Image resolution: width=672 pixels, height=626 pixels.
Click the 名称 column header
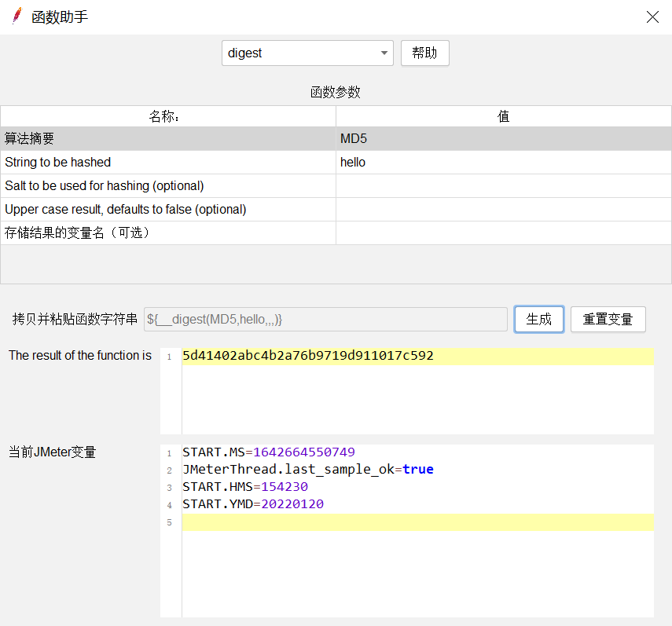pyautogui.click(x=168, y=116)
